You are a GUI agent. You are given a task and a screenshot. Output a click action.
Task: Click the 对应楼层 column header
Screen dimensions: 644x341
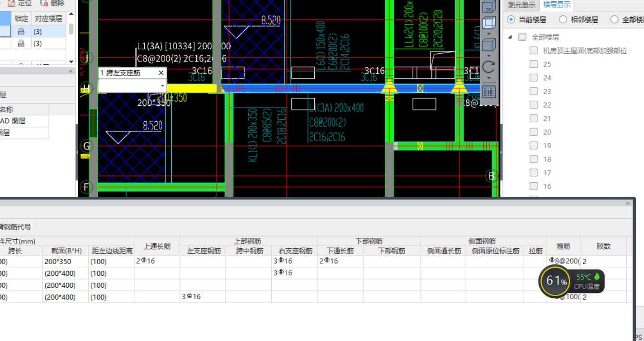48,19
